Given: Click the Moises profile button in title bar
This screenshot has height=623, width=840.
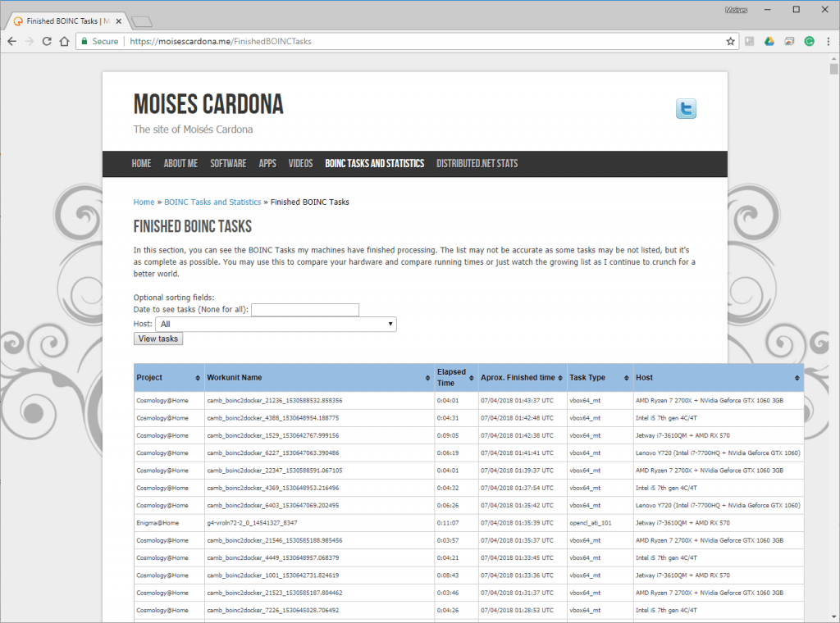Looking at the screenshot, I should 736,10.
